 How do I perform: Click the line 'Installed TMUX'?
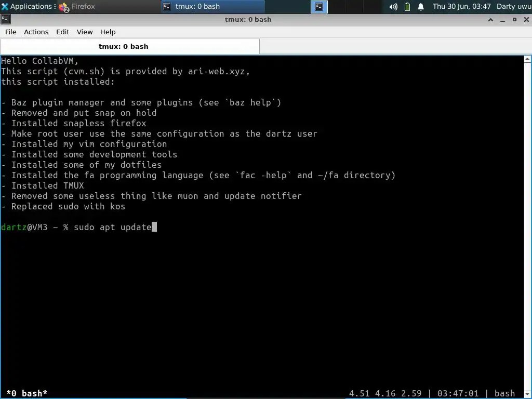coord(43,185)
